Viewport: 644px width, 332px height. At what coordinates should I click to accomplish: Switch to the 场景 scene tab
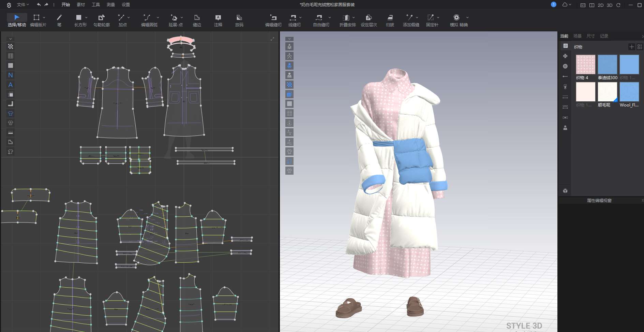[577, 36]
